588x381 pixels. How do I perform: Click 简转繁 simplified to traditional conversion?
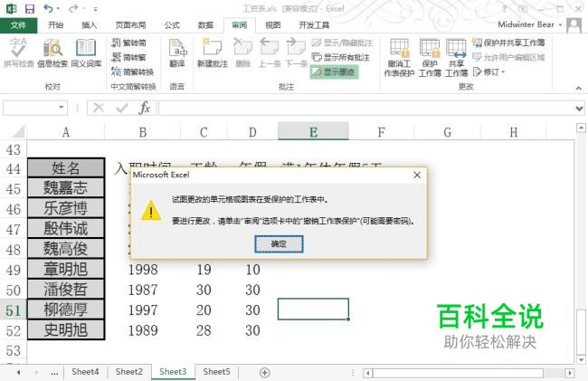click(129, 57)
